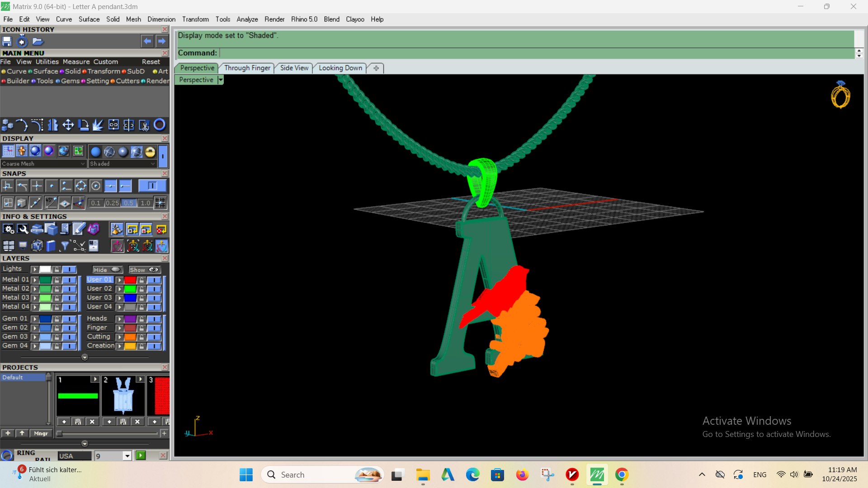
Task: Select the Move (four-arrow) tool
Action: tap(68, 125)
